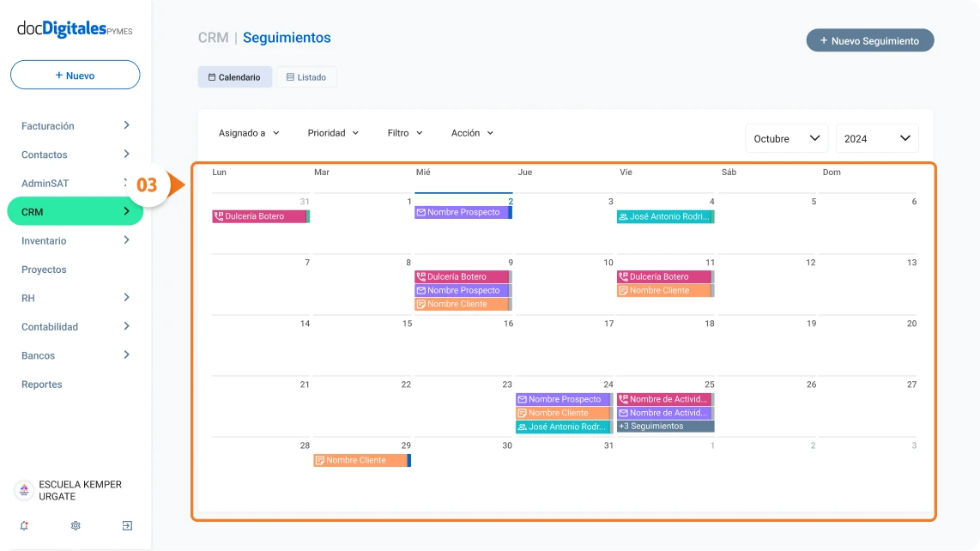Open the Prioridad filter dropdown

coord(333,133)
